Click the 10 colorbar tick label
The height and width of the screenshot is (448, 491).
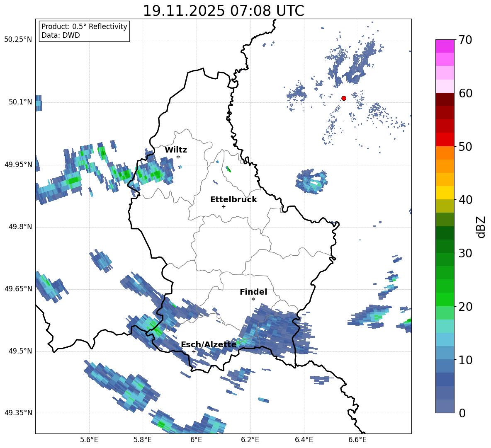tap(465, 360)
